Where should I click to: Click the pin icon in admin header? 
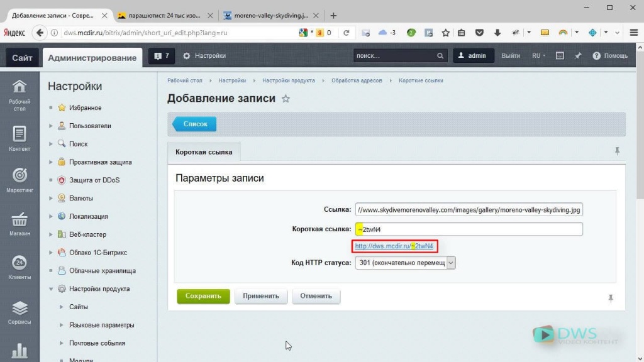578,56
